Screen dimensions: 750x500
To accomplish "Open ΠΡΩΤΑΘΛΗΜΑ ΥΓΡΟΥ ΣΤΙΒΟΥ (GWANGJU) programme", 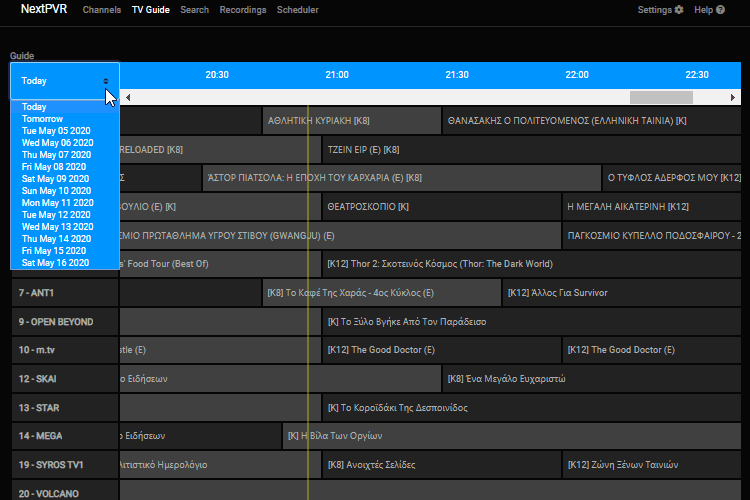I will [x=340, y=235].
